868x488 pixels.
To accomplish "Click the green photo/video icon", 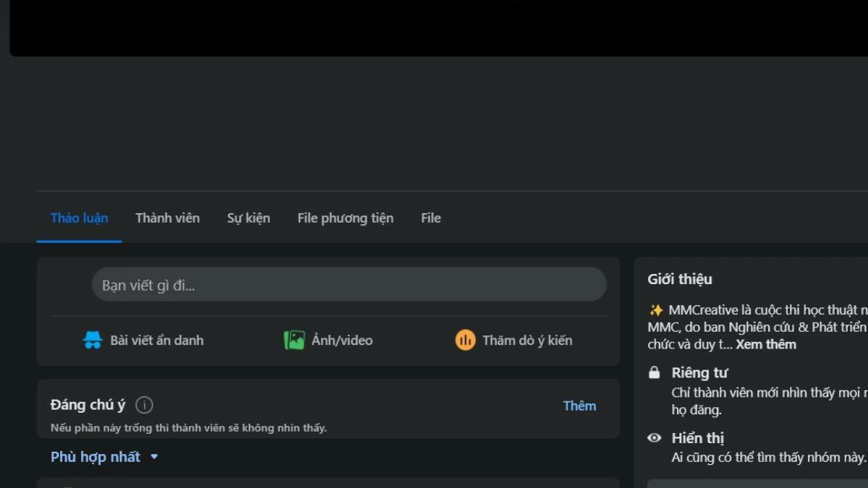I will [294, 340].
